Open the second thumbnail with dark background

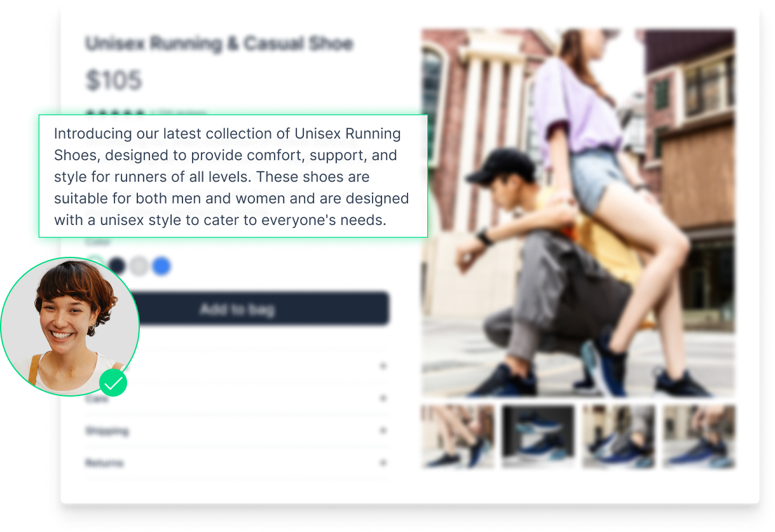(x=538, y=437)
